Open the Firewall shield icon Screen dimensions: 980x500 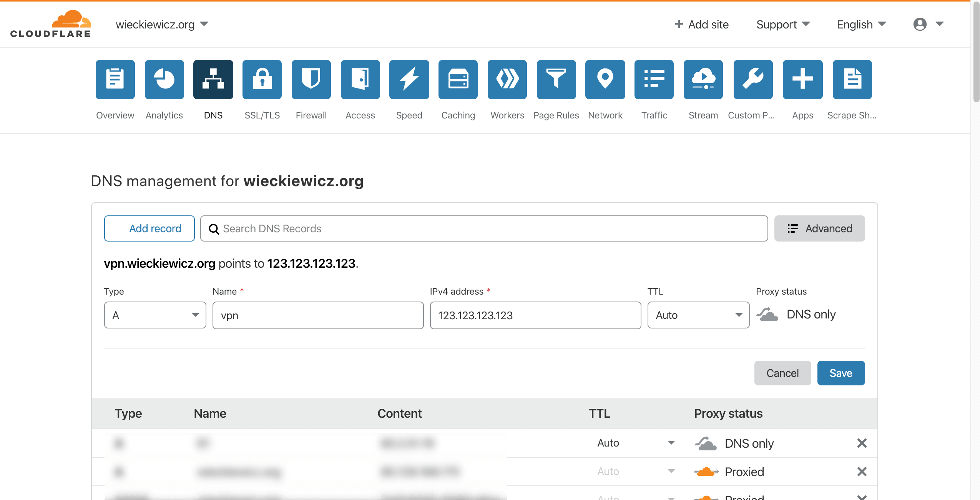pyautogui.click(x=311, y=80)
